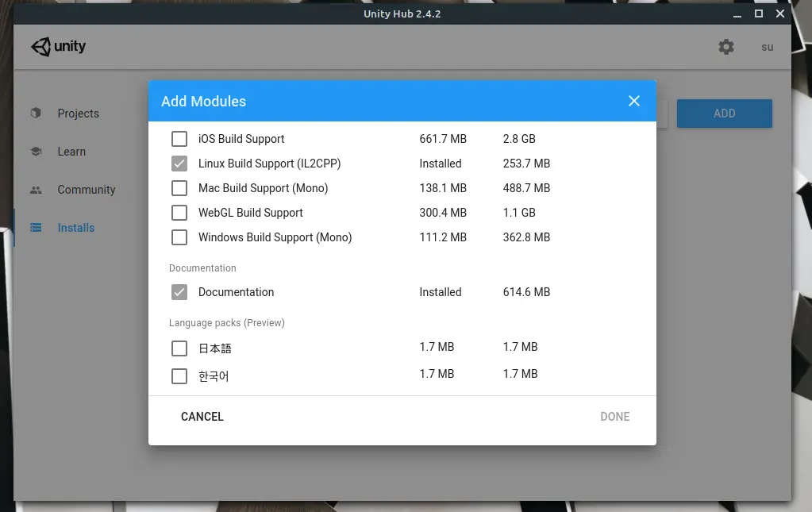This screenshot has height=512, width=812.
Task: Close the Unity Hub window
Action: [780, 14]
